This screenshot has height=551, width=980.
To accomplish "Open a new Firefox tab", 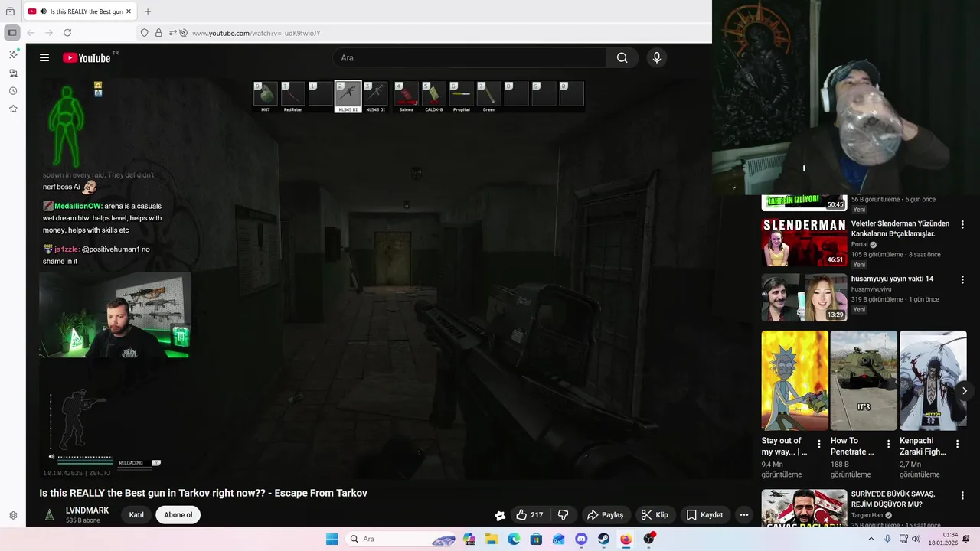I will tap(148, 11).
